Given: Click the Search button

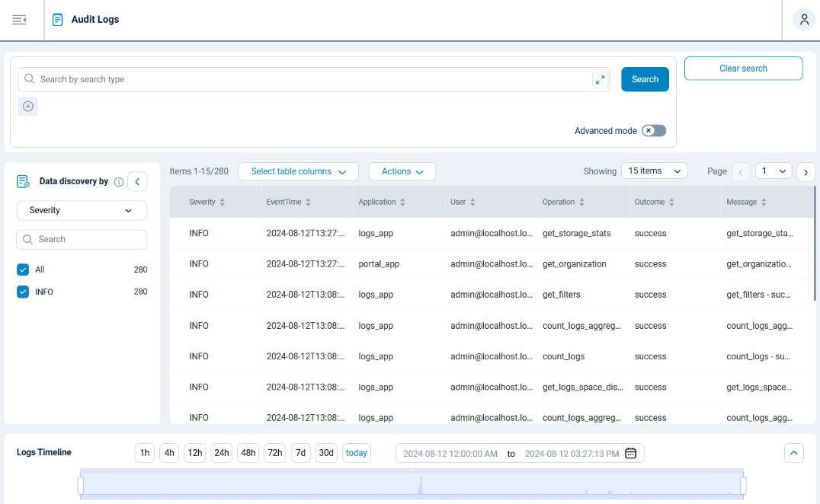Looking at the screenshot, I should click(x=645, y=79).
